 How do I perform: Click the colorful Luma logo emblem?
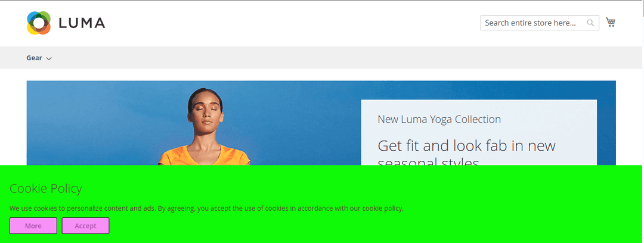[x=39, y=23]
